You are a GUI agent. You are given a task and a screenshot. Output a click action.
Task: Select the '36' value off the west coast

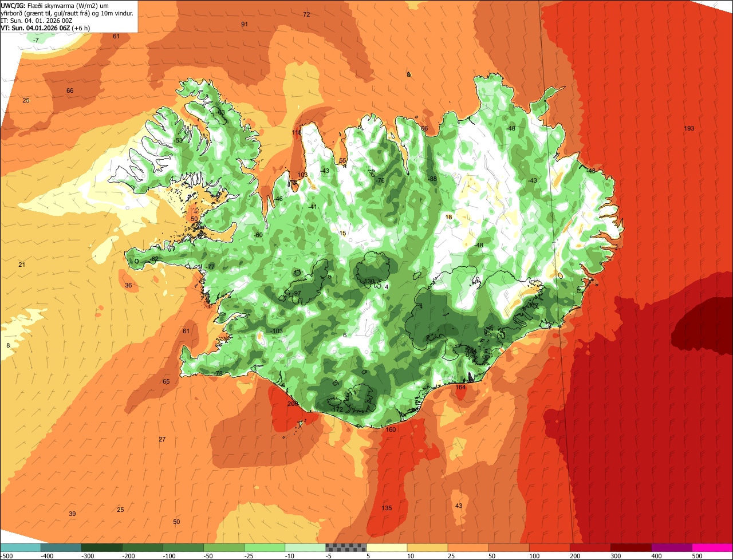coord(128,285)
